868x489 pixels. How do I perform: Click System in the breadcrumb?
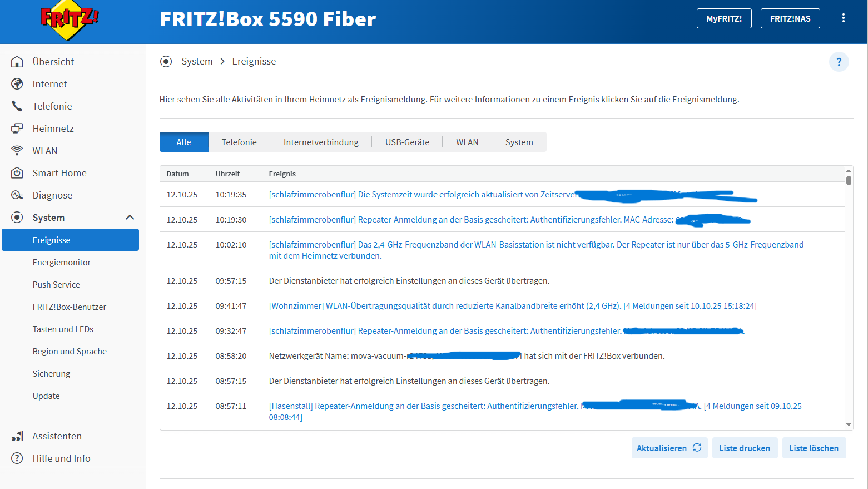coord(197,61)
